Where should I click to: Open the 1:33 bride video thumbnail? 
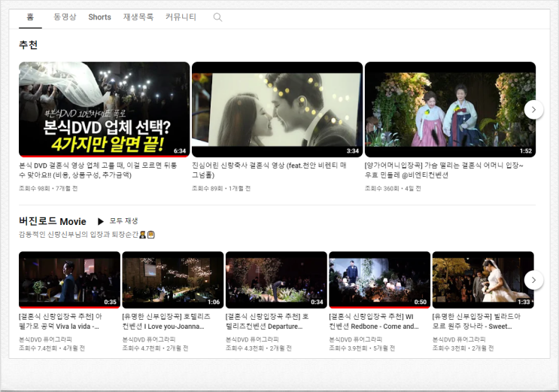(483, 280)
